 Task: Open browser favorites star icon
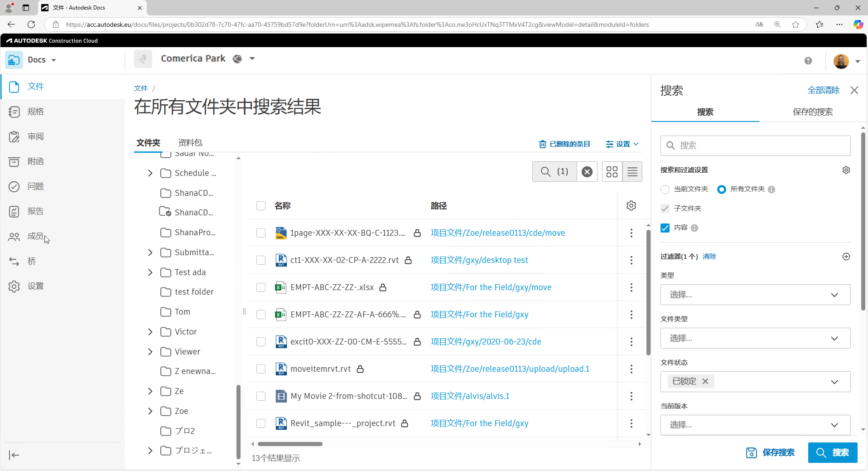coord(796,24)
